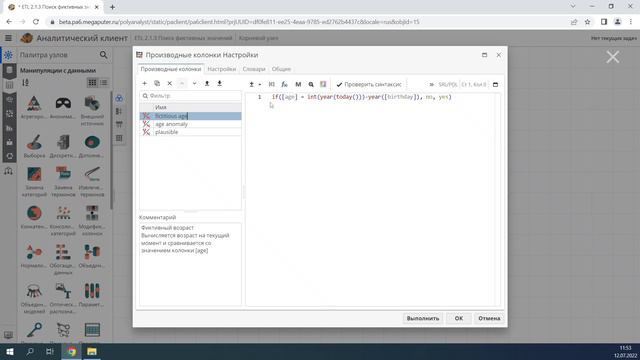The width and height of the screenshot is (640, 360).
Task: Select the Оптическое распознавание node icon
Action: point(63,291)
